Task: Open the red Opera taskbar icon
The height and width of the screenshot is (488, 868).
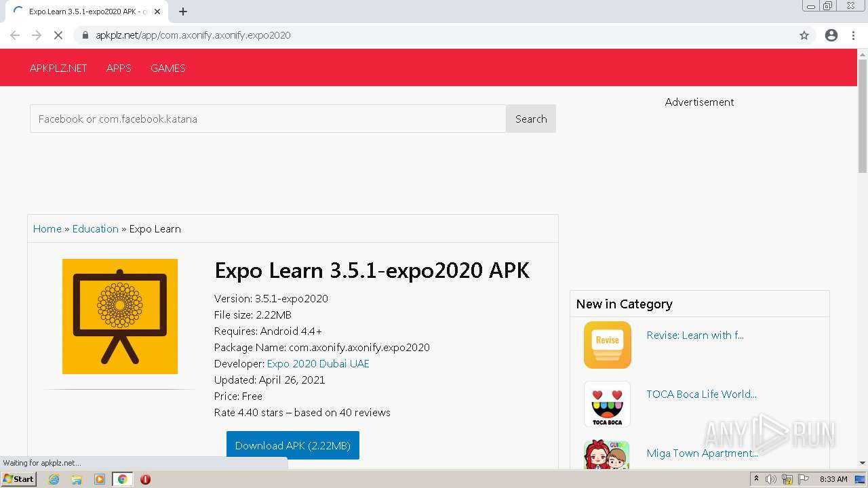Action: [145, 479]
